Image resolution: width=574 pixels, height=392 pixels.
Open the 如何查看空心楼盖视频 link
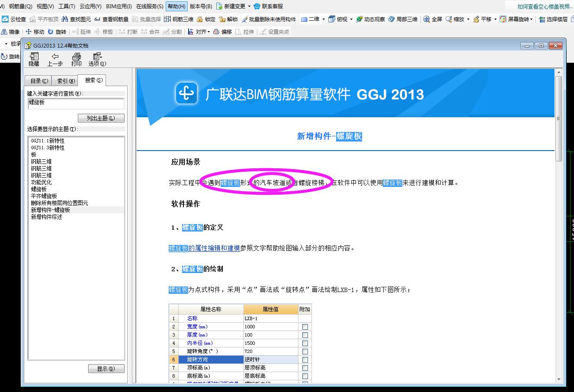544,6
